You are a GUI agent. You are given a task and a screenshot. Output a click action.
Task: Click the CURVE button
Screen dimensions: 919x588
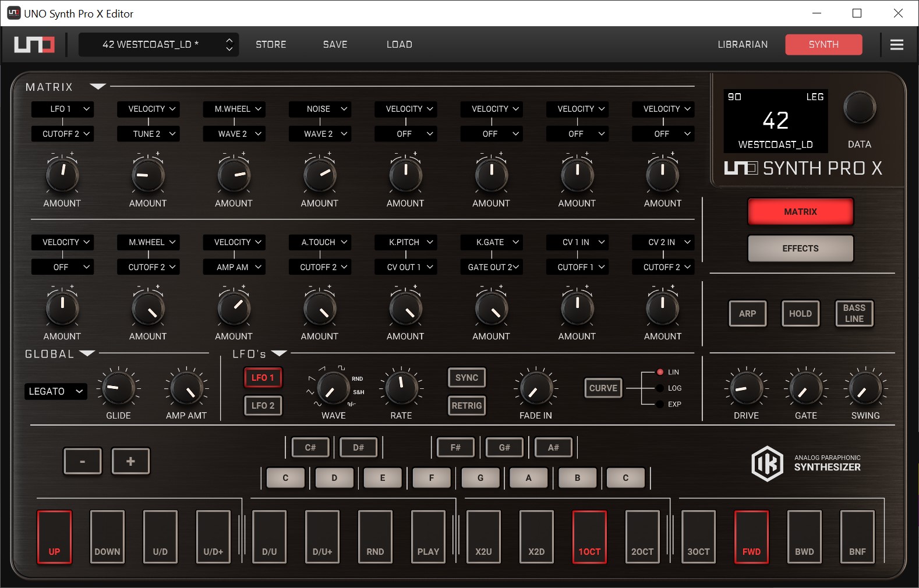(x=603, y=388)
